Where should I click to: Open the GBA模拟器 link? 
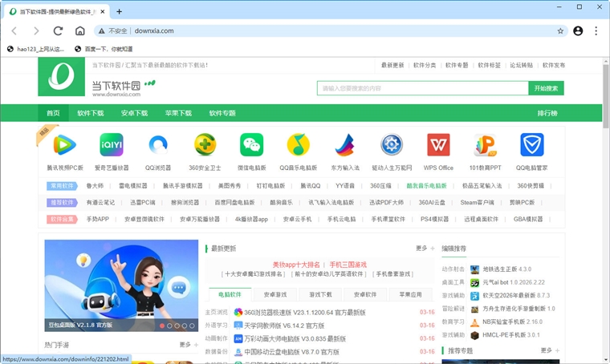[x=528, y=219]
